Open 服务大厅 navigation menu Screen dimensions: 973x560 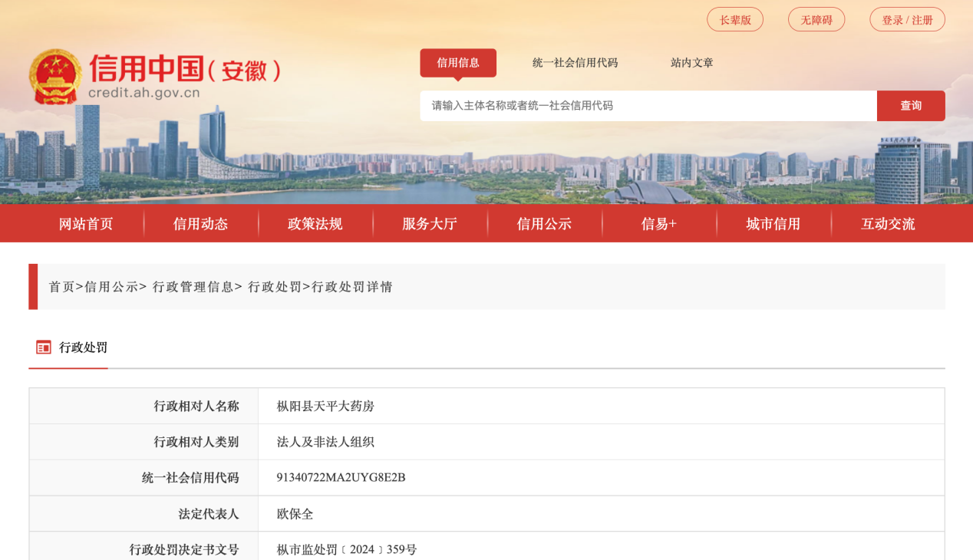pyautogui.click(x=430, y=224)
